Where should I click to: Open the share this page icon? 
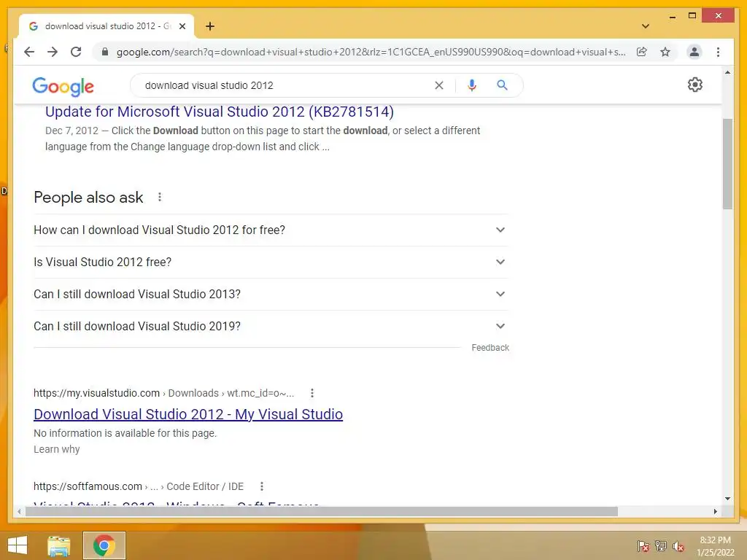642,52
